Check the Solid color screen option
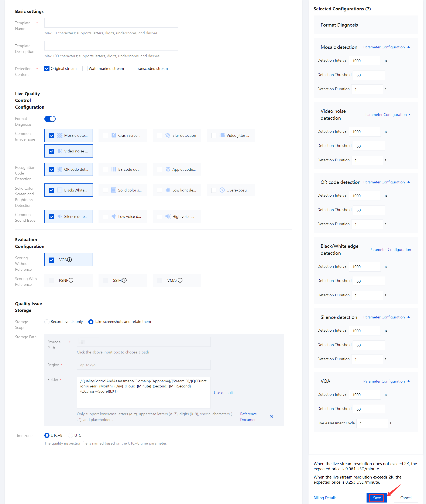 (106, 190)
